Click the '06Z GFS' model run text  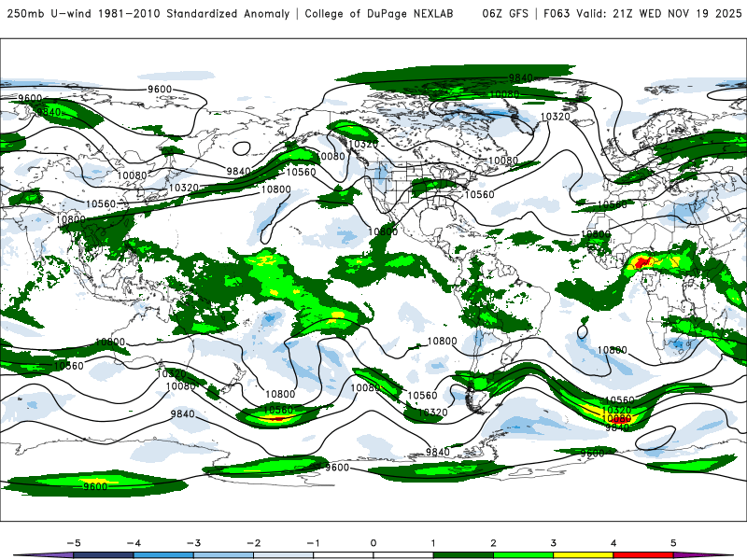point(505,13)
